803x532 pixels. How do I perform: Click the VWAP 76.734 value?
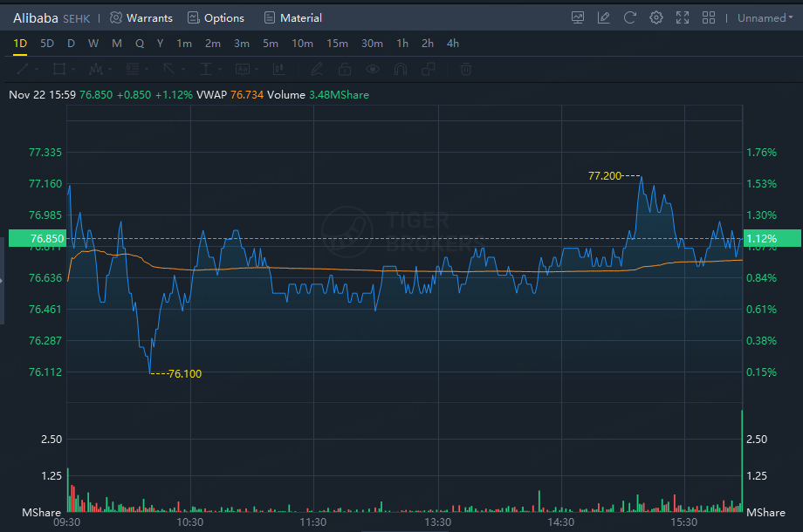[247, 95]
